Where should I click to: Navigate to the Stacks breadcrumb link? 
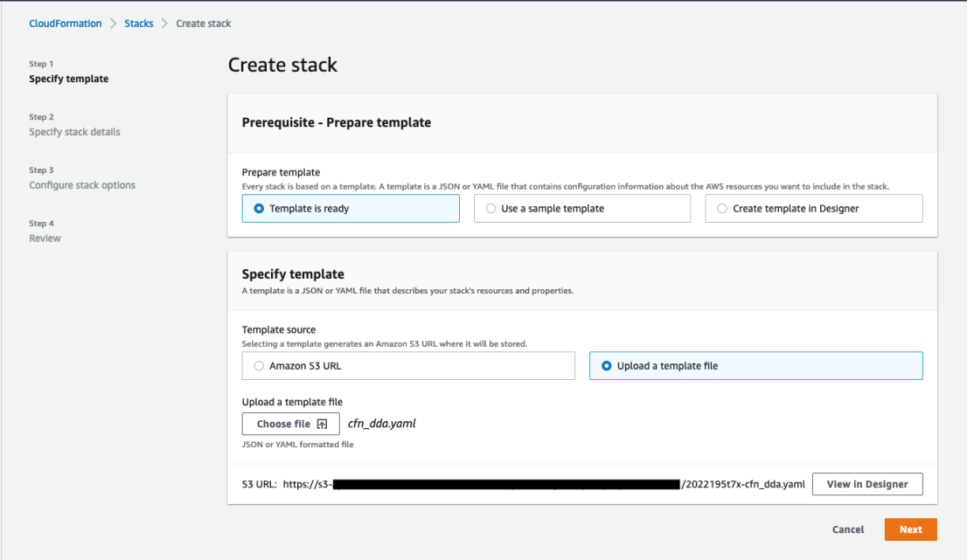[x=138, y=23]
